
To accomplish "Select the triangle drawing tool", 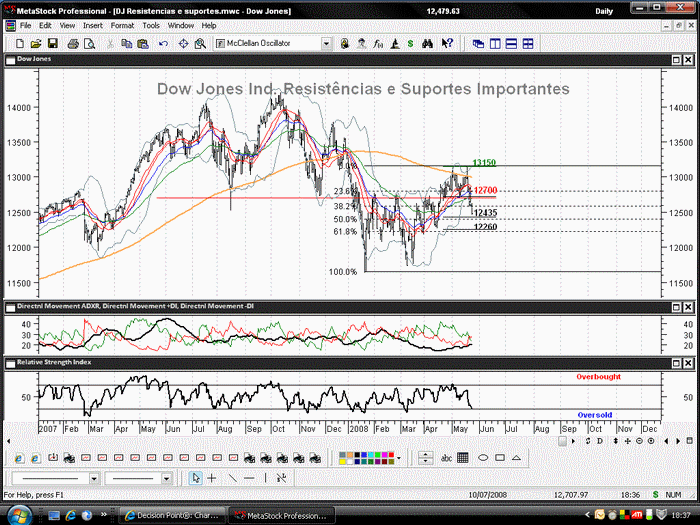I will point(517,458).
